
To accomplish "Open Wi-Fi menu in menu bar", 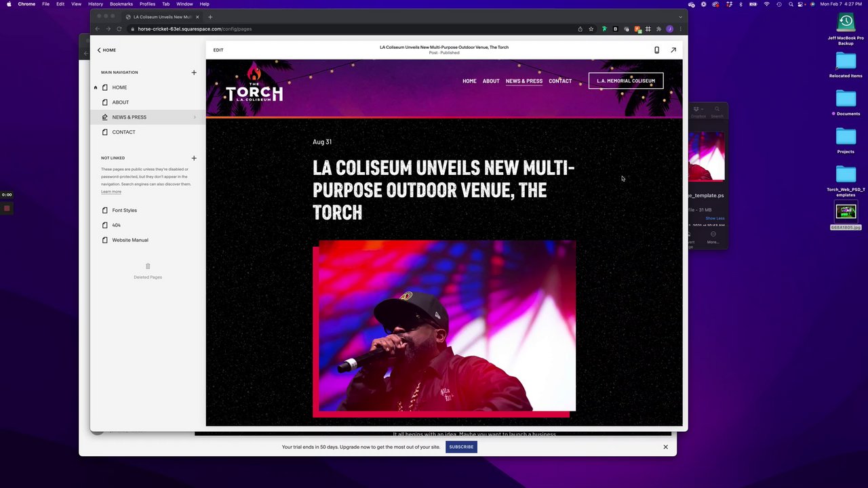I will point(767,4).
